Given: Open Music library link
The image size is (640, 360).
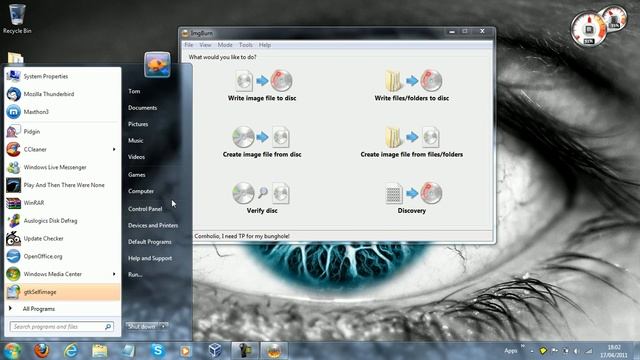Looking at the screenshot, I should tap(136, 140).
